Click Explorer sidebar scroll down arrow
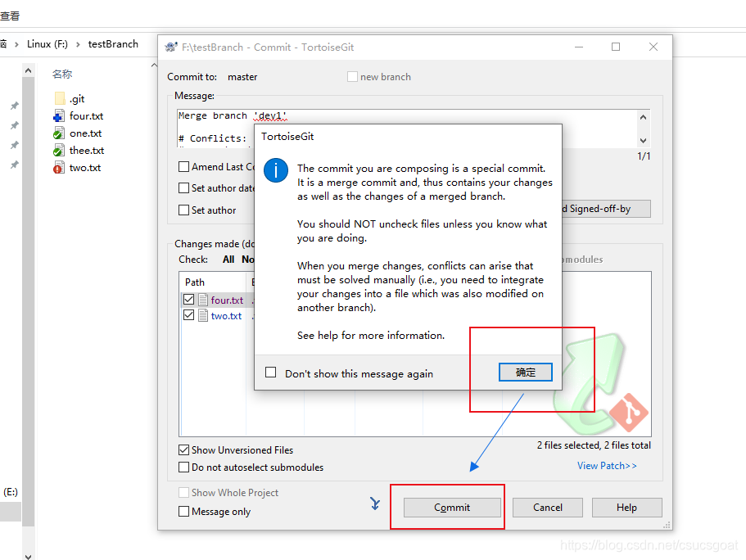 point(28,556)
